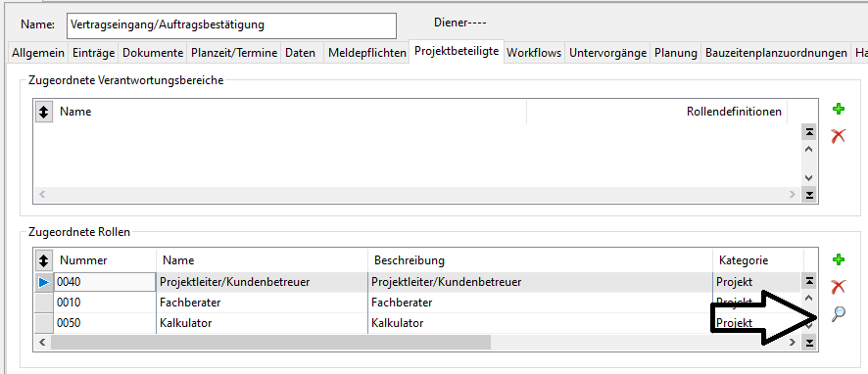
Task: Select cell with number 0050
Action: pyautogui.click(x=105, y=322)
